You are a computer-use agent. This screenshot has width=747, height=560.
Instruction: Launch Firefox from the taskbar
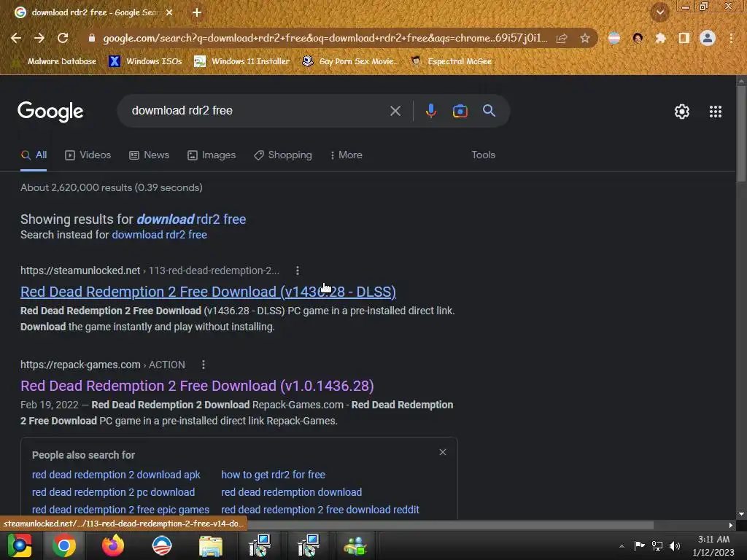113,545
